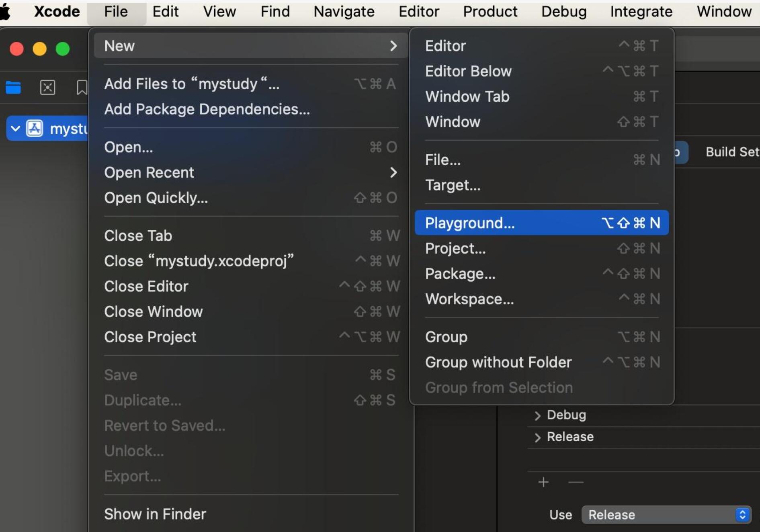Viewport: 760px width, 532px height.
Task: Select New Window Tab
Action: pyautogui.click(x=541, y=96)
